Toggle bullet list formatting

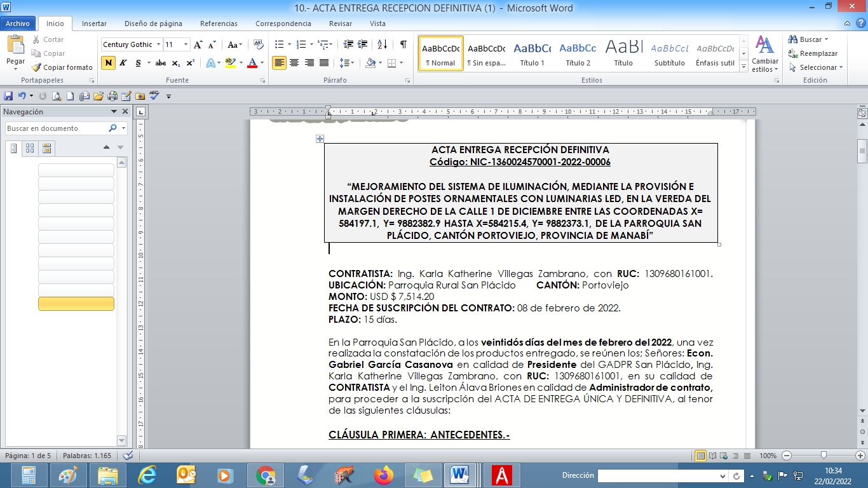coord(278,44)
